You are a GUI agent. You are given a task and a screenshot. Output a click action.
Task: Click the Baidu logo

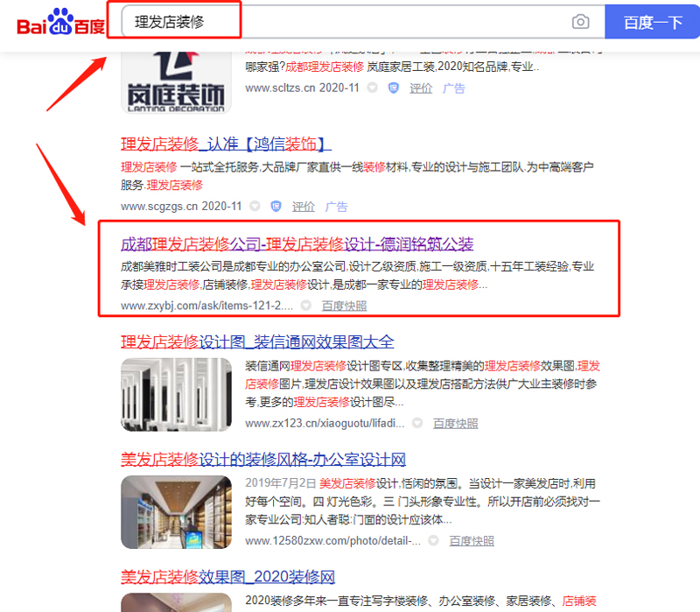pos(59,23)
